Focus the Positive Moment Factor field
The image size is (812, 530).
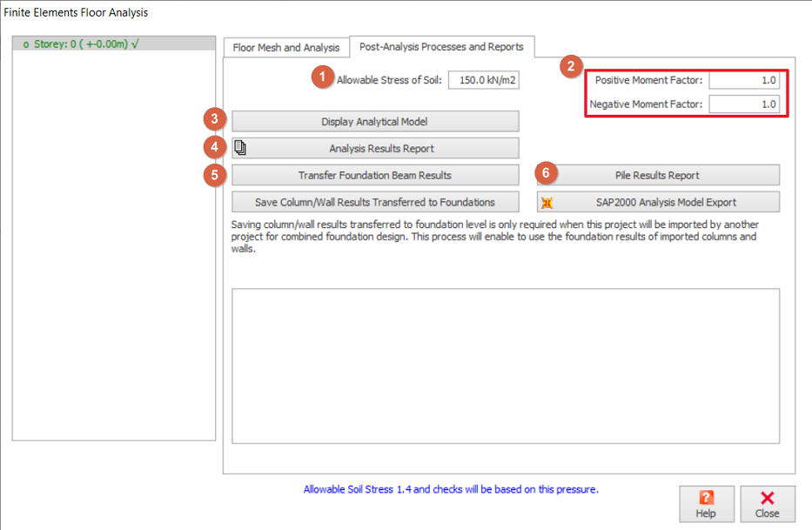coord(743,80)
